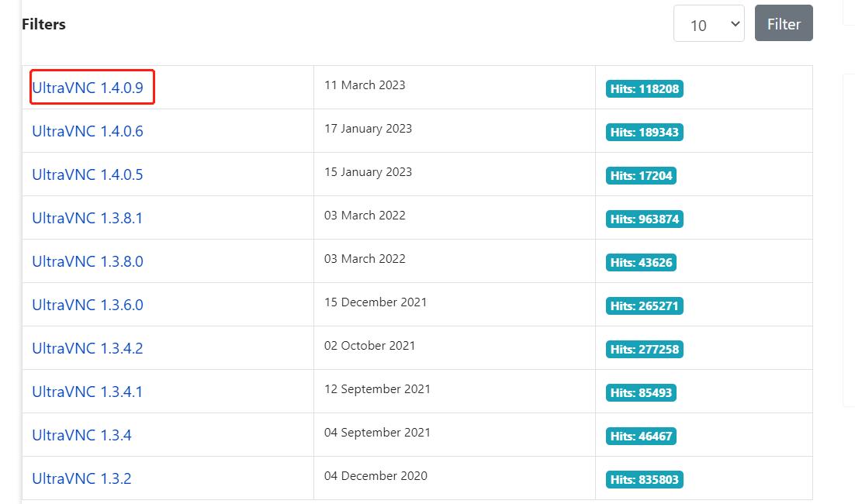Click the UltraVNC 1.4.0.5 link
Viewport: 855px width, 504px height.
click(88, 174)
